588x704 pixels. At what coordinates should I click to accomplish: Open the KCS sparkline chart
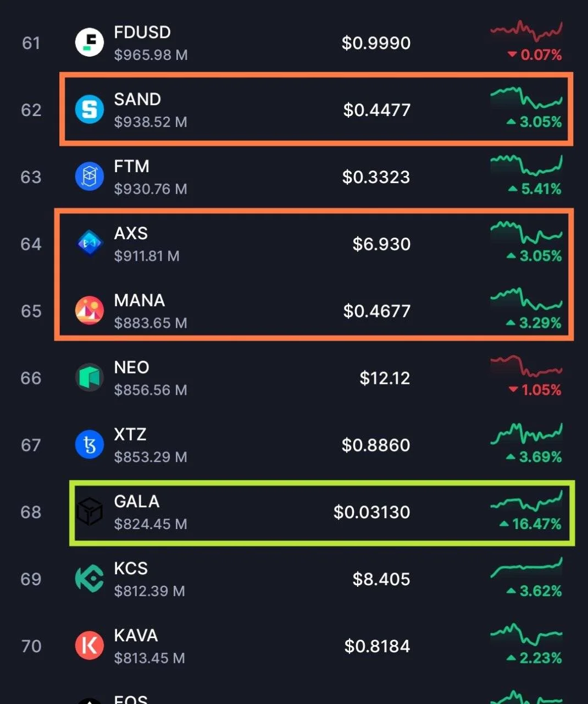[x=526, y=568]
